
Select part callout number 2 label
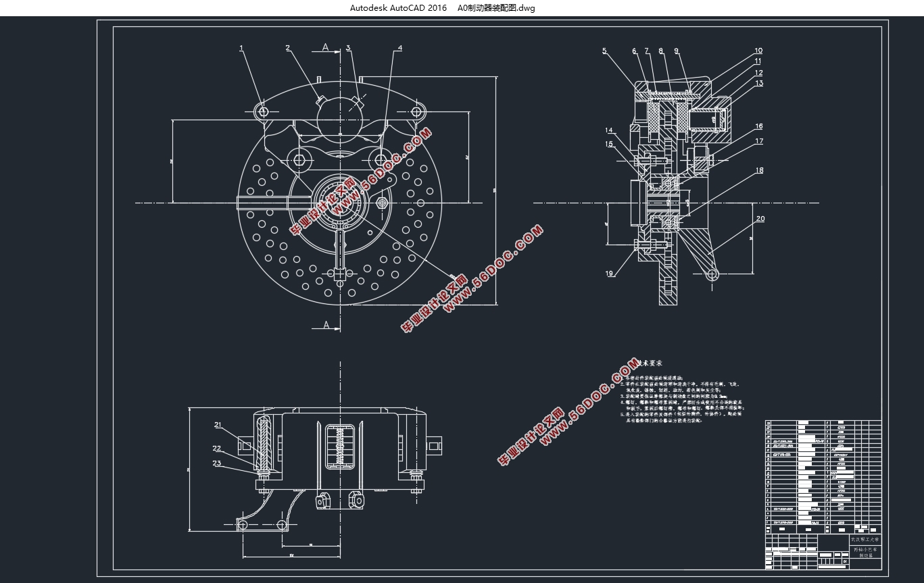click(x=288, y=48)
